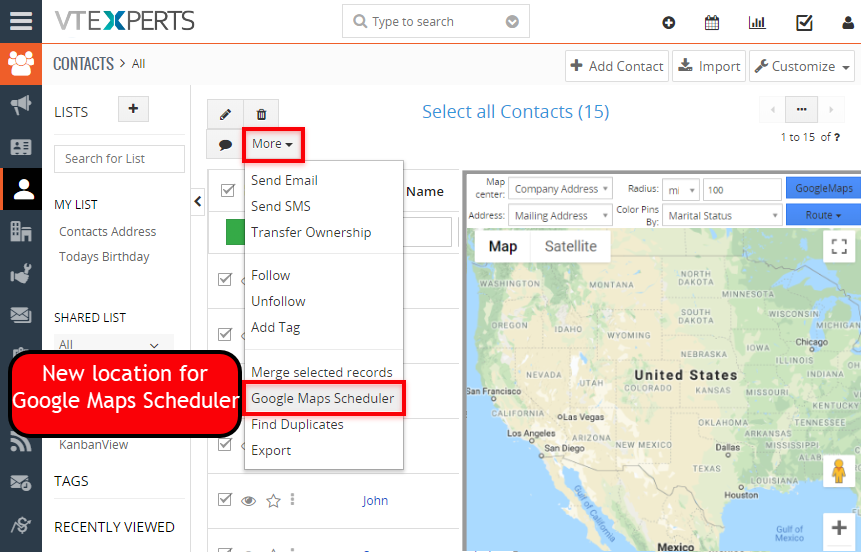
Task: Open the search type dropdown arrow
Action: click(512, 21)
